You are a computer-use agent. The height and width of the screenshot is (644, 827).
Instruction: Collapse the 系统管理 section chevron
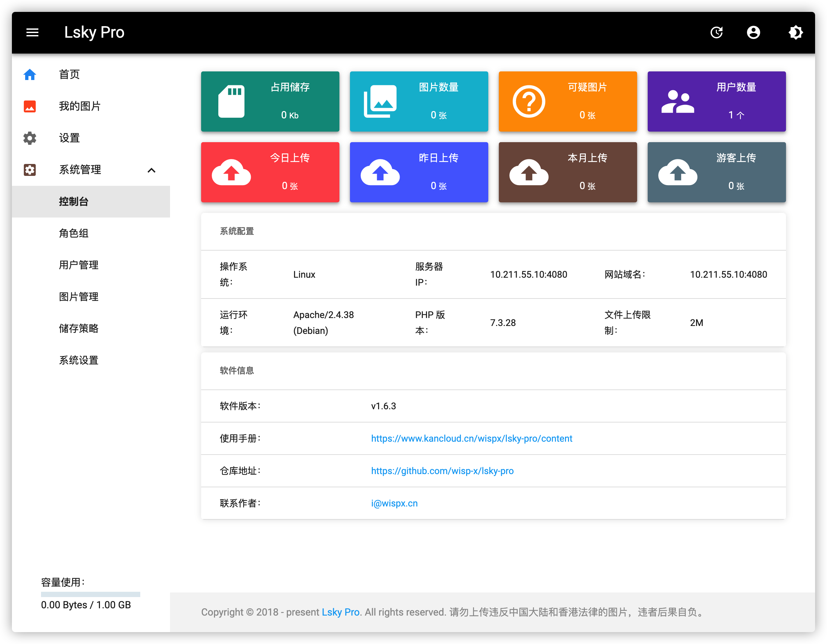[x=152, y=170]
